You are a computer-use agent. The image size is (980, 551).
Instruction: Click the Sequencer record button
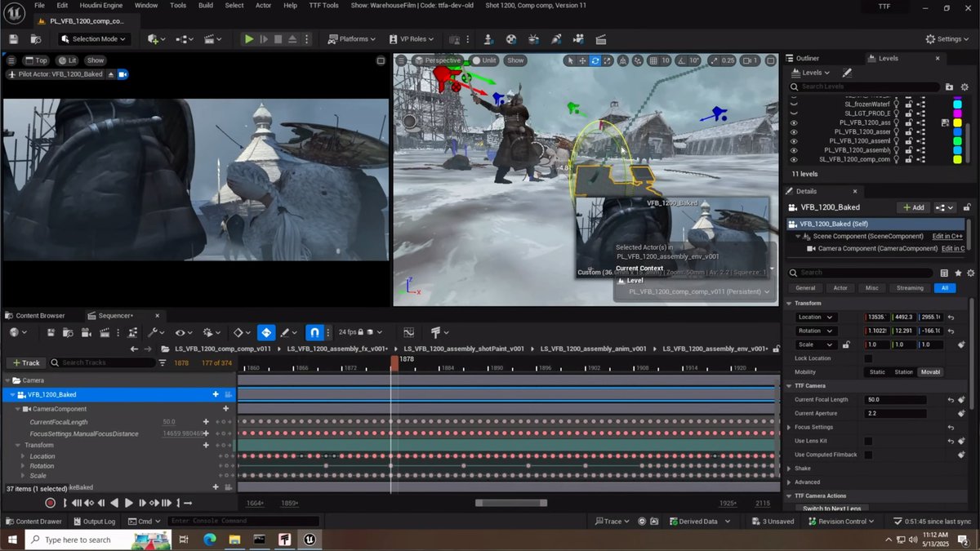(x=50, y=503)
